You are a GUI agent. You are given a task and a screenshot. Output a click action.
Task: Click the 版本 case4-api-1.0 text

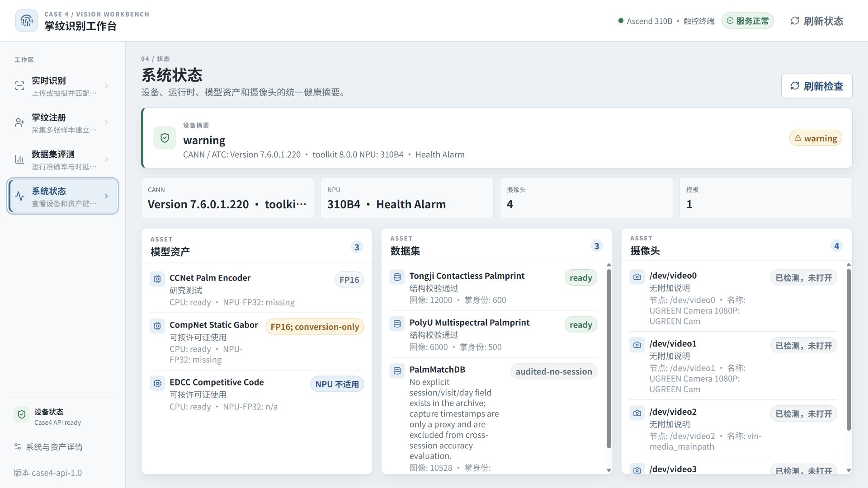(x=48, y=473)
